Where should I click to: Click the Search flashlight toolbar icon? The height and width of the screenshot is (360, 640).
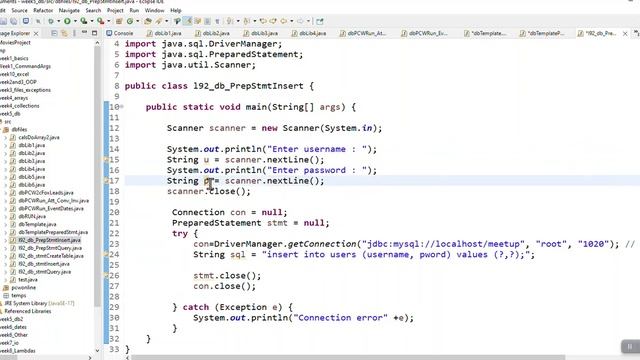[x=158, y=21]
